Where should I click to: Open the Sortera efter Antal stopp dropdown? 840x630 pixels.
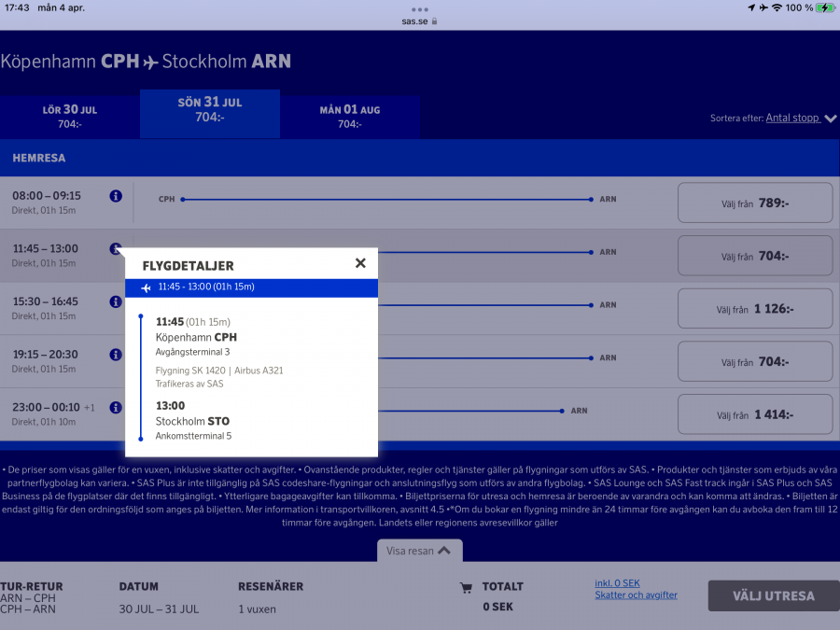[x=799, y=119]
